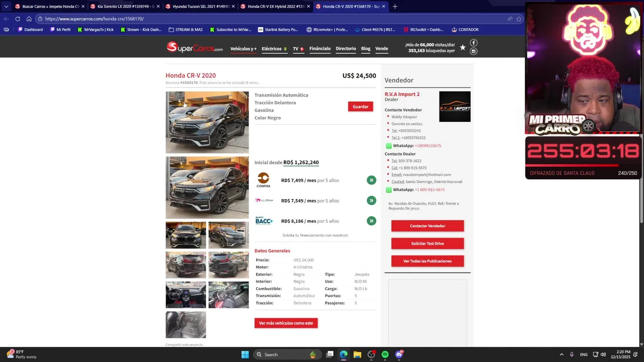Viewport: 644px width, 362px height.
Task: Open the R.V.A Import dealer logo
Action: [455, 107]
